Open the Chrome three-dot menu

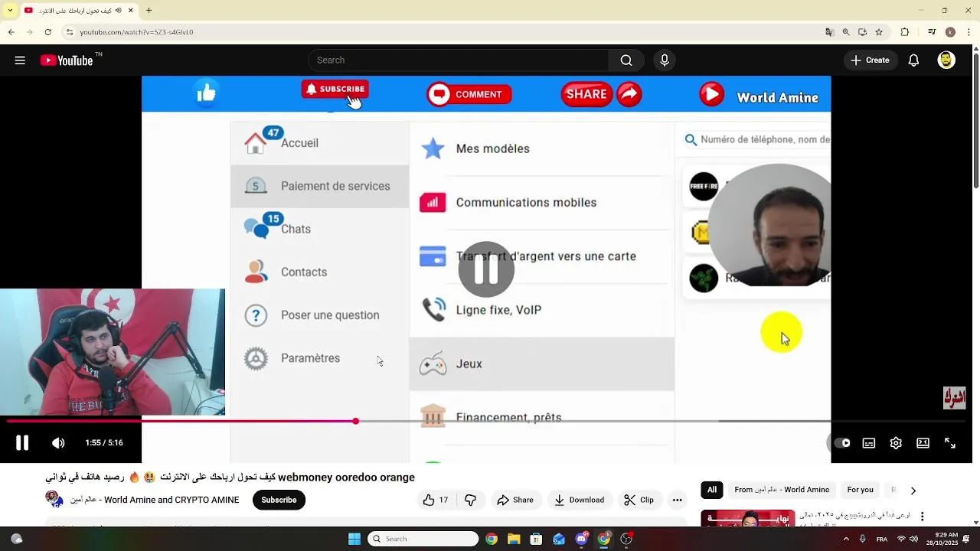point(968,32)
